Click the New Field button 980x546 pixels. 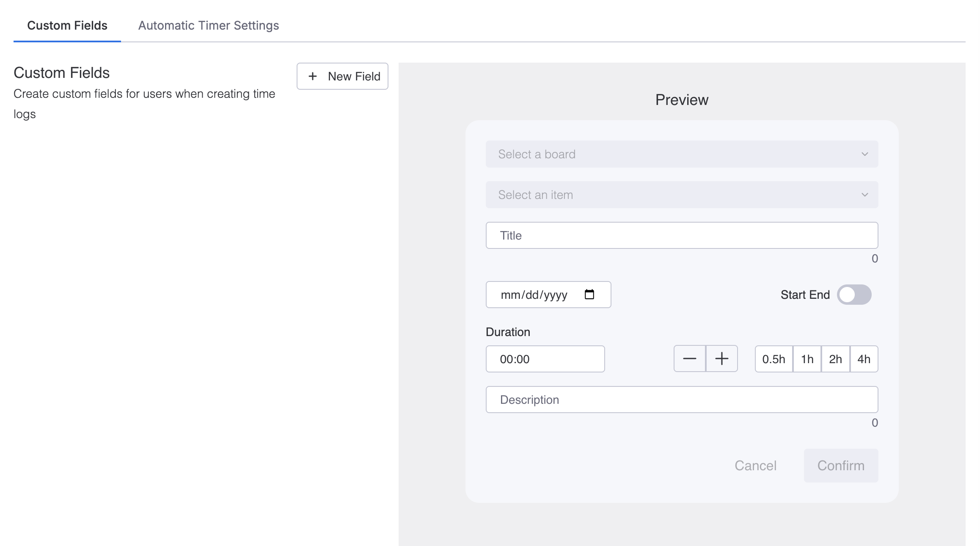tap(342, 76)
